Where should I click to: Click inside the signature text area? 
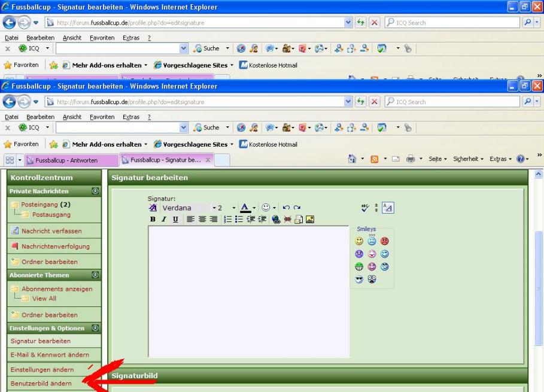click(x=248, y=291)
